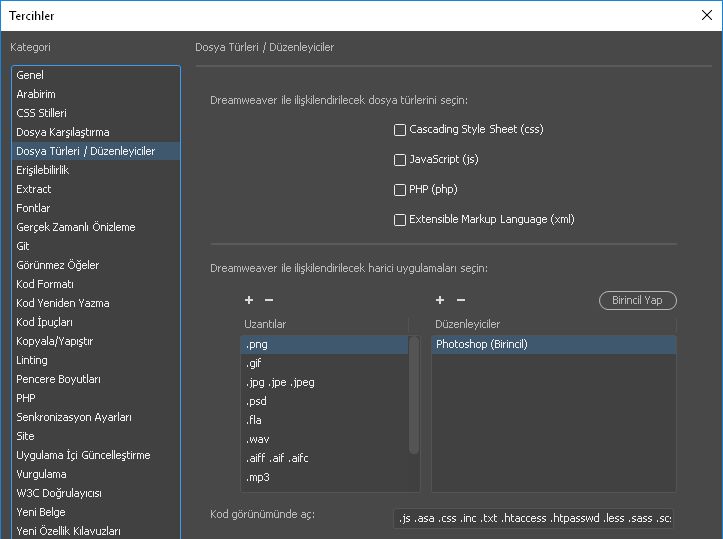
Task: Click the plus icon above the Uzantılar list
Action: (248, 300)
